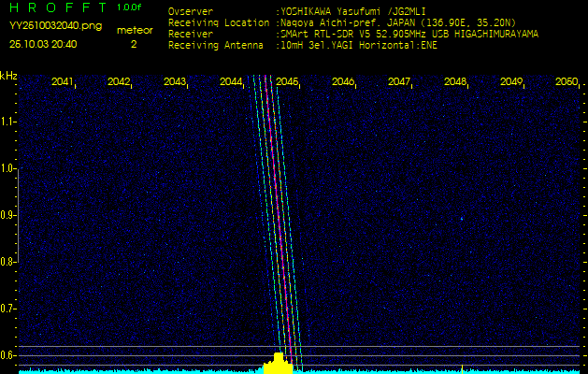Click the 0.6 frequency axis label

[8, 354]
